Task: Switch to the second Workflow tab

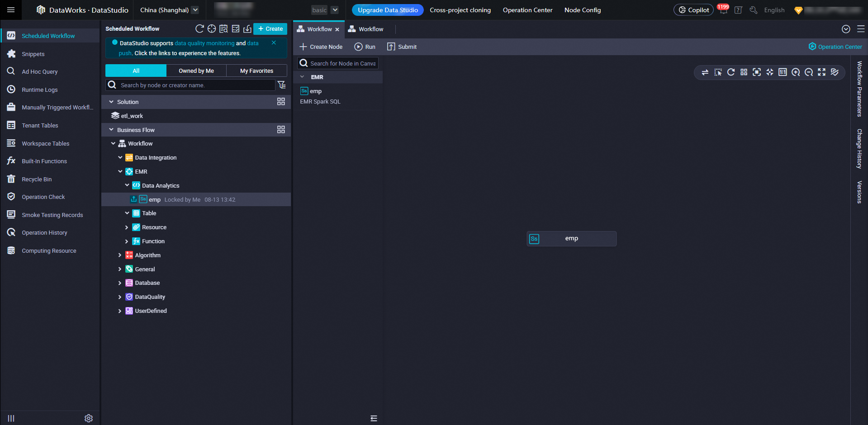Action: click(366, 29)
